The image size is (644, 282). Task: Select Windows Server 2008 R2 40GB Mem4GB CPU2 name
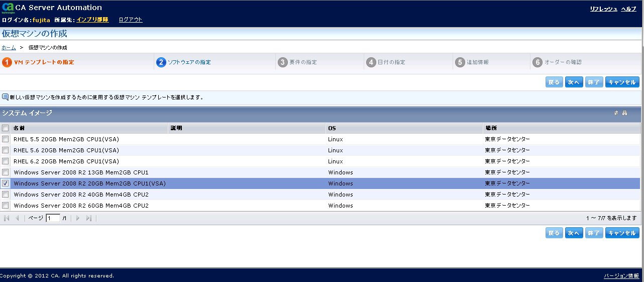point(81,195)
